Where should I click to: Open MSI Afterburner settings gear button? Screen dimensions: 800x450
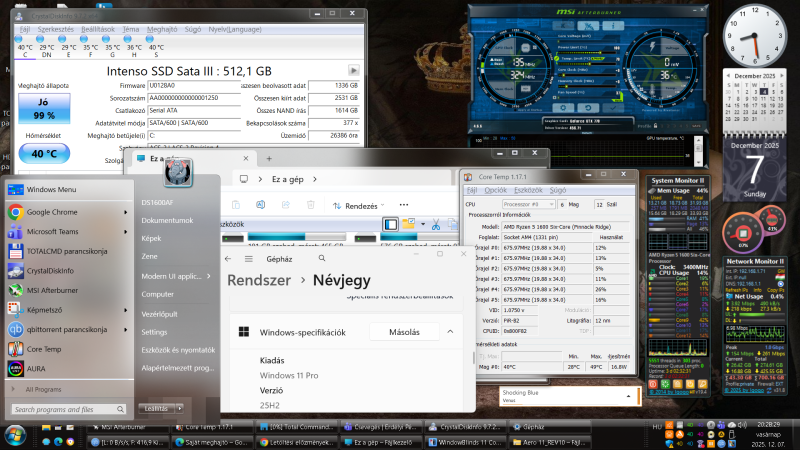click(563, 108)
